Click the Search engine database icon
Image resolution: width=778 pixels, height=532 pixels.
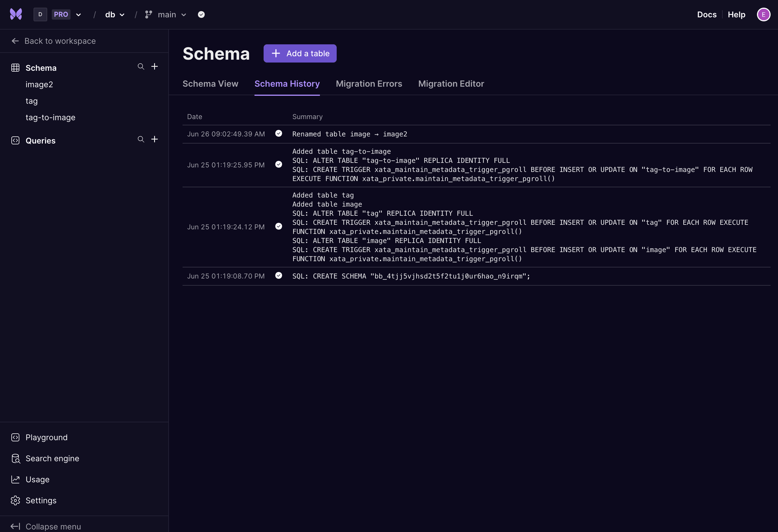(x=15, y=458)
